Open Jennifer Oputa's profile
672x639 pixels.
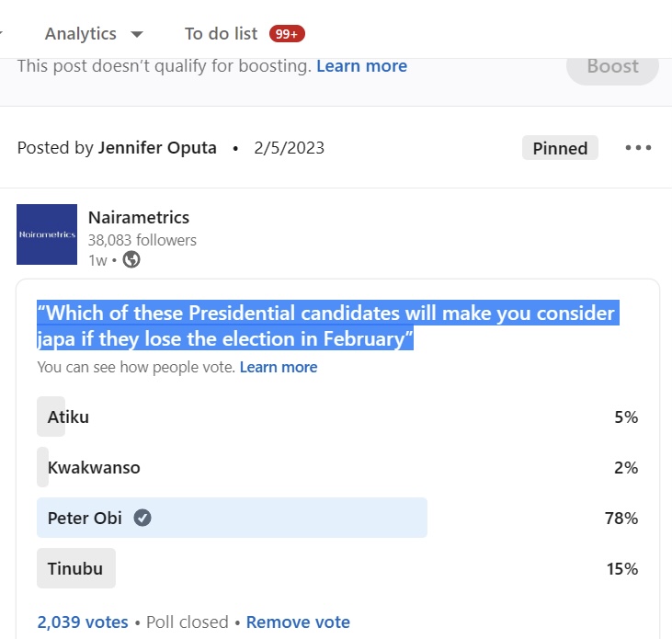click(x=157, y=148)
